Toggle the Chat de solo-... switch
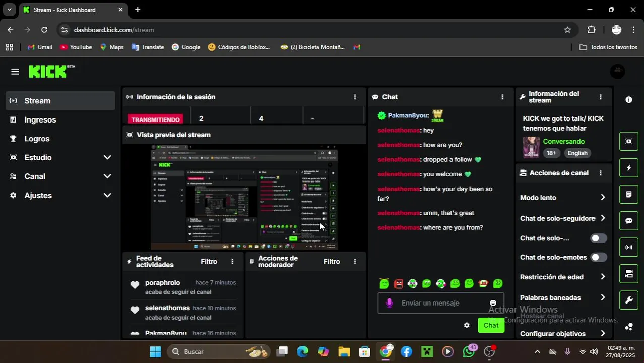 point(599,238)
